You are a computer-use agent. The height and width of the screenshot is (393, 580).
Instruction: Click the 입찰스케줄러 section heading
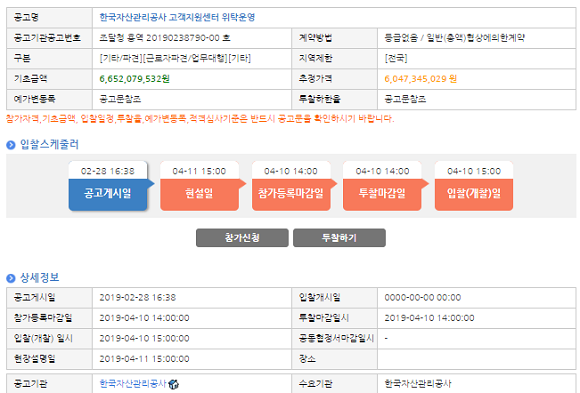coord(49,144)
